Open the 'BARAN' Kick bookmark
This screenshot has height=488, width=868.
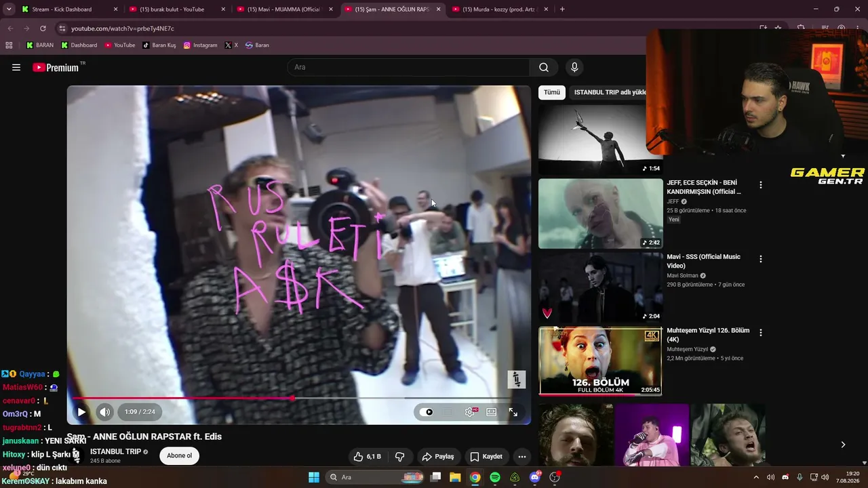pos(40,45)
